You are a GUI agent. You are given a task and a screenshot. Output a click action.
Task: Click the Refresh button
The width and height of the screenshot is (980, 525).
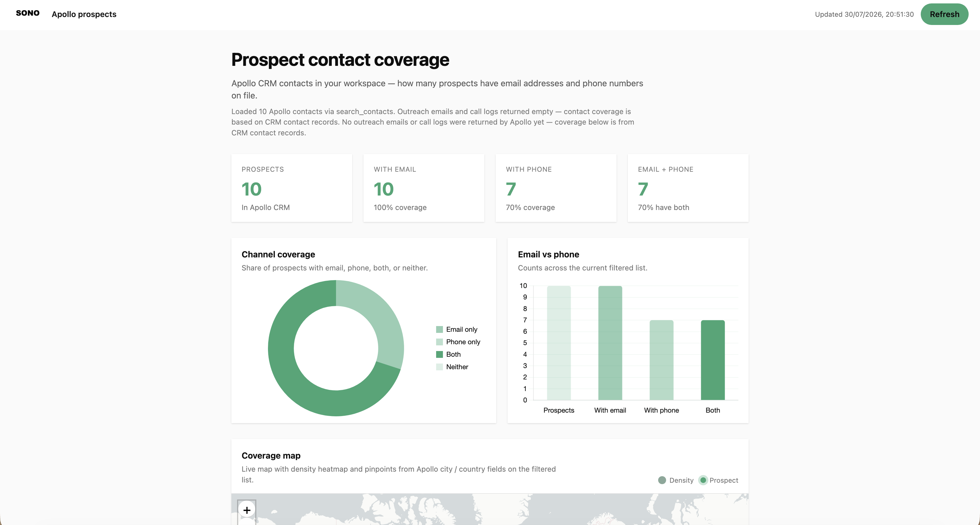(944, 14)
